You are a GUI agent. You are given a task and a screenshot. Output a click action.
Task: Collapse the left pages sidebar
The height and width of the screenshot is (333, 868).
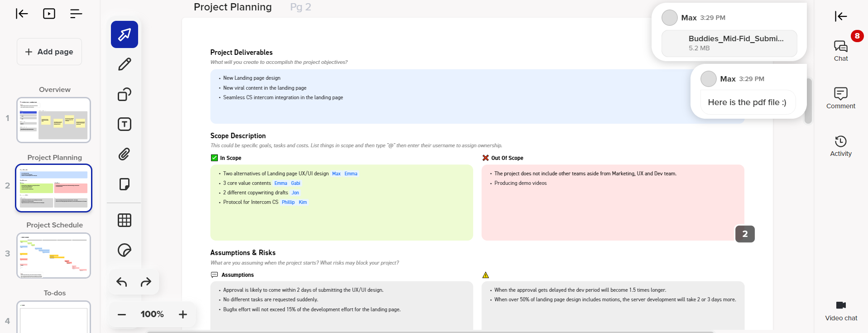tap(22, 14)
